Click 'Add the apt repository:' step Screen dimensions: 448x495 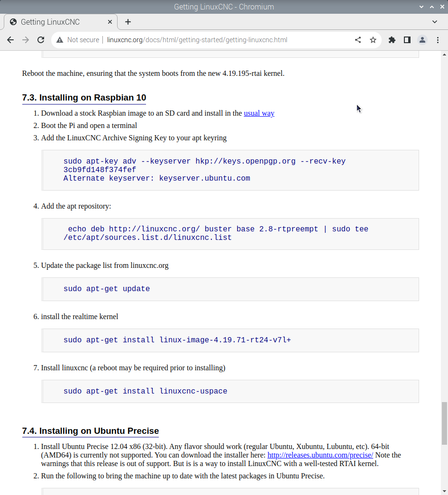[x=76, y=206]
